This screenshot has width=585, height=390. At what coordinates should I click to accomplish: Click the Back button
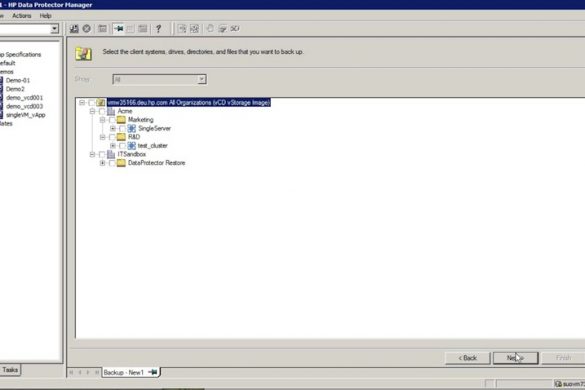467,358
